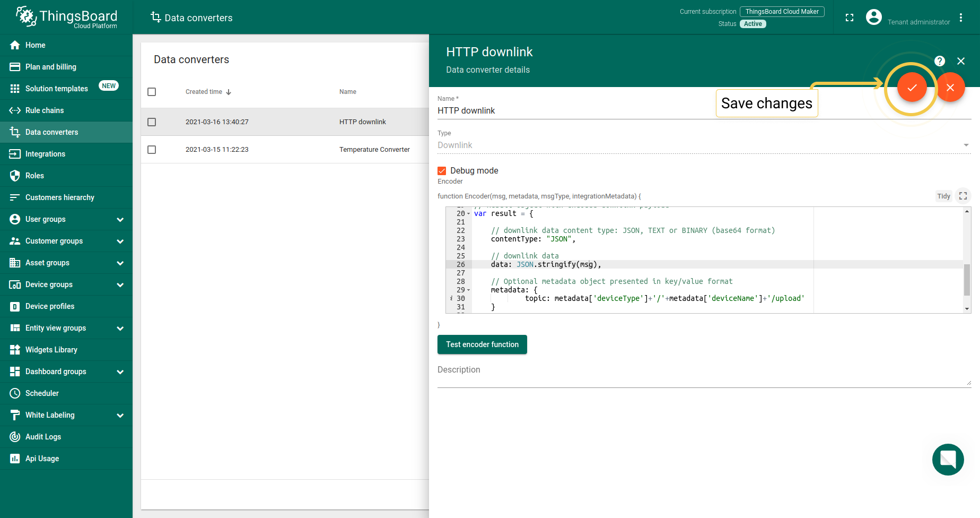Click the Audit Logs icon
980x518 pixels.
point(15,437)
